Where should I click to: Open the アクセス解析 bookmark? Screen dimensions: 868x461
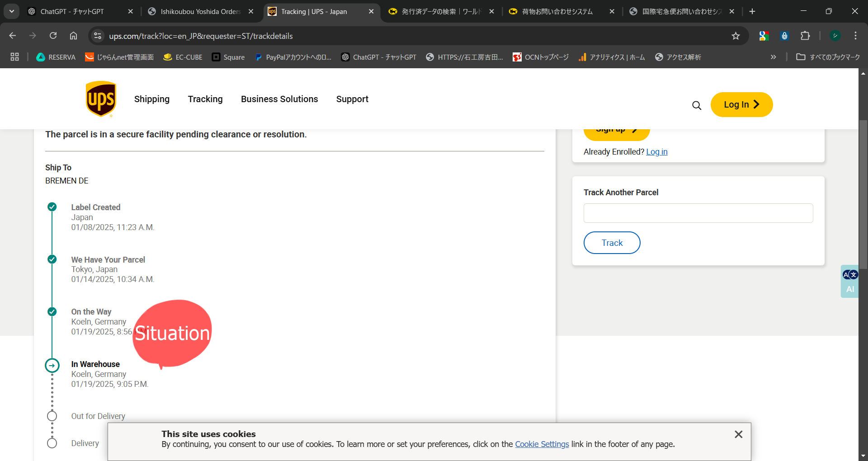(x=678, y=57)
